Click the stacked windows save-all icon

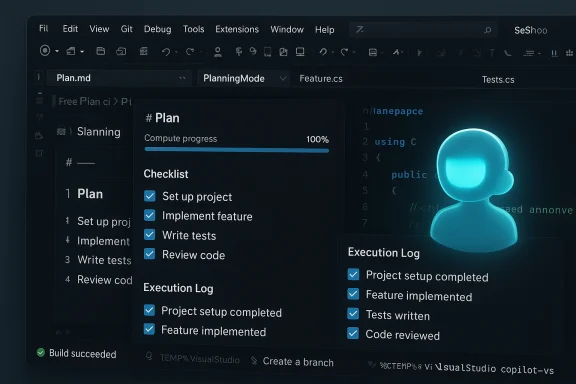[121, 51]
